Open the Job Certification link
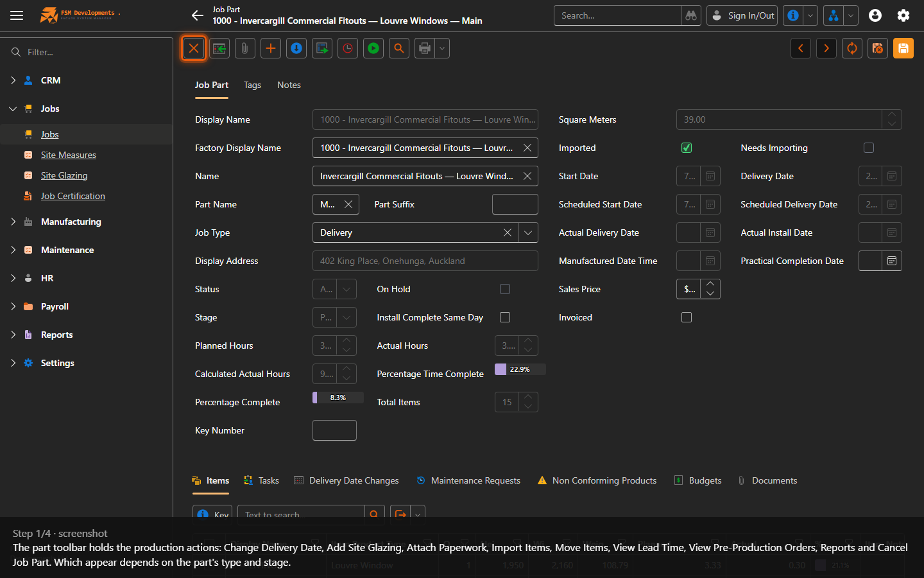The width and height of the screenshot is (924, 578). 73,196
